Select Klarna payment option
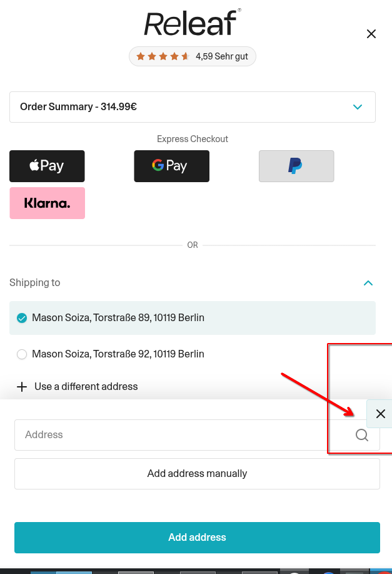The height and width of the screenshot is (574, 392). coord(47,203)
